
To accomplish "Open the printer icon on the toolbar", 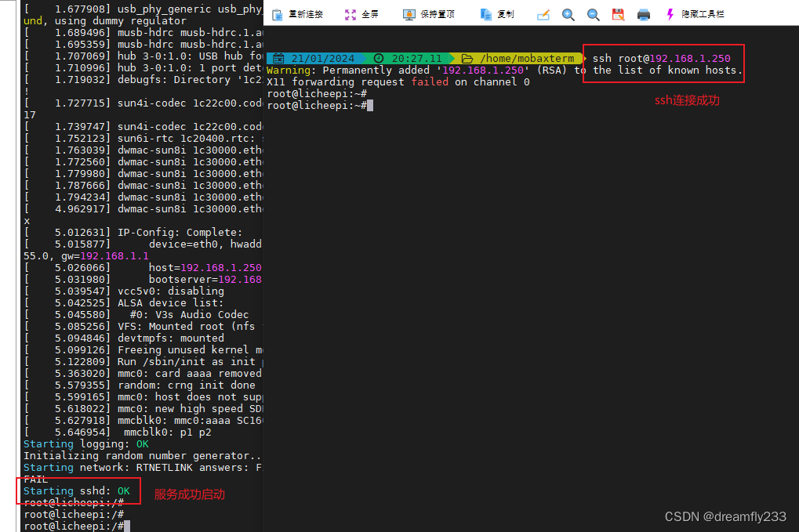I will (643, 13).
